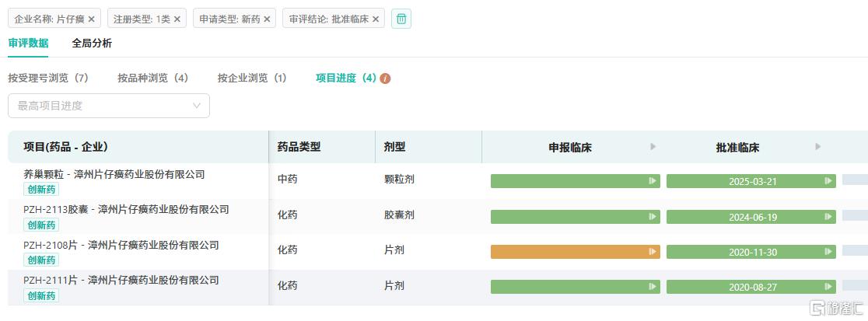Remove the 申请类型: 新药 filter tag
Image resolution: width=868 pixels, height=321 pixels.
(267, 19)
